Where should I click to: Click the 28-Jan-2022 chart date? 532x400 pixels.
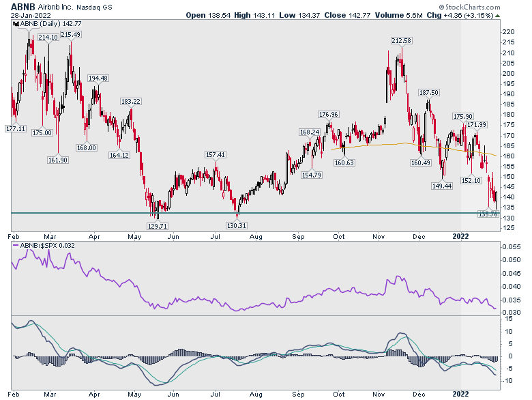point(31,15)
